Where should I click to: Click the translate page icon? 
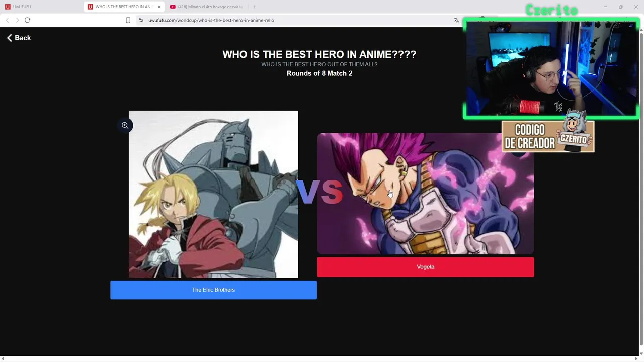pyautogui.click(x=456, y=20)
